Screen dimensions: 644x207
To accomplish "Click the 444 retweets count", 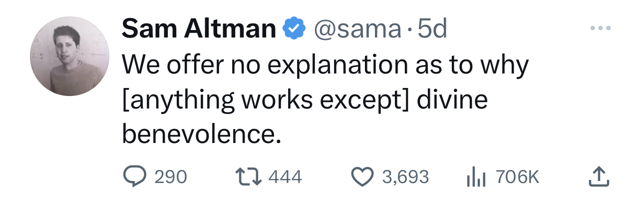I will click(x=285, y=177).
